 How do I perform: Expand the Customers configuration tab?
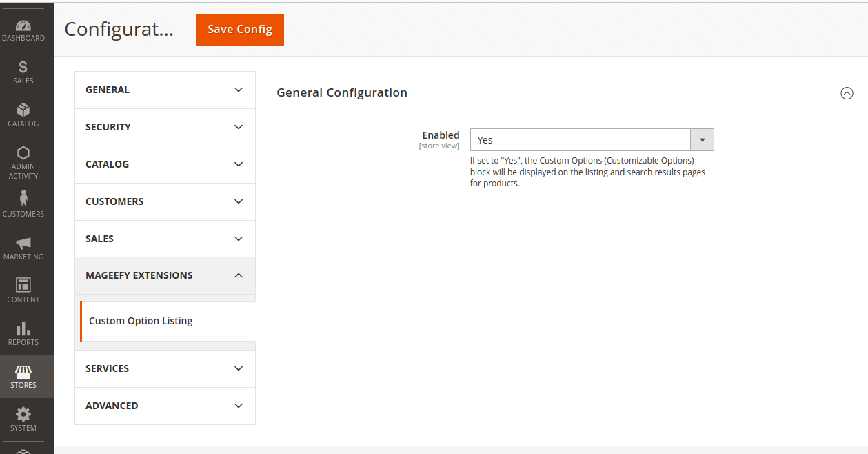click(165, 201)
